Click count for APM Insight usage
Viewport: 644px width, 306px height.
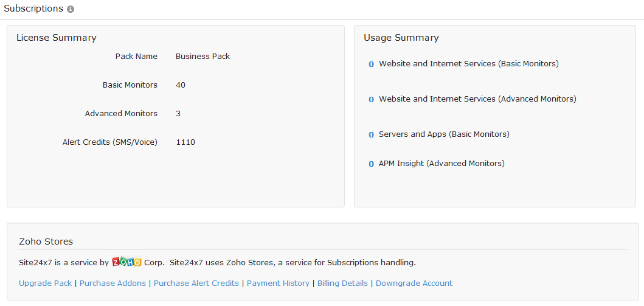tap(371, 164)
